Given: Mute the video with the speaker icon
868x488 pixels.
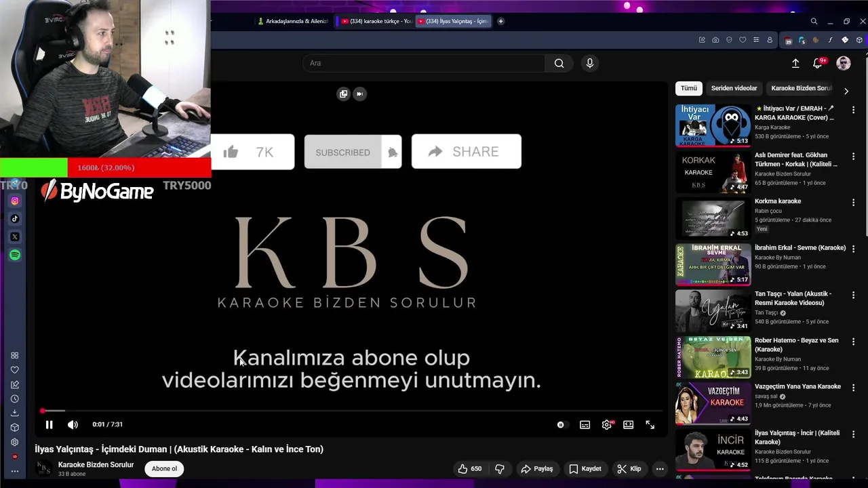Looking at the screenshot, I should [73, 424].
